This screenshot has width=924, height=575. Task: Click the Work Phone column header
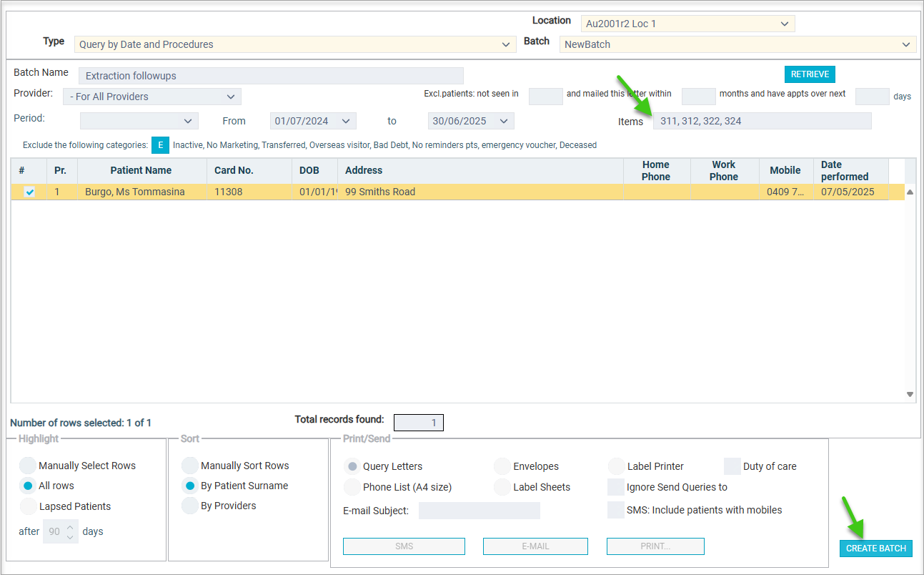pos(724,170)
